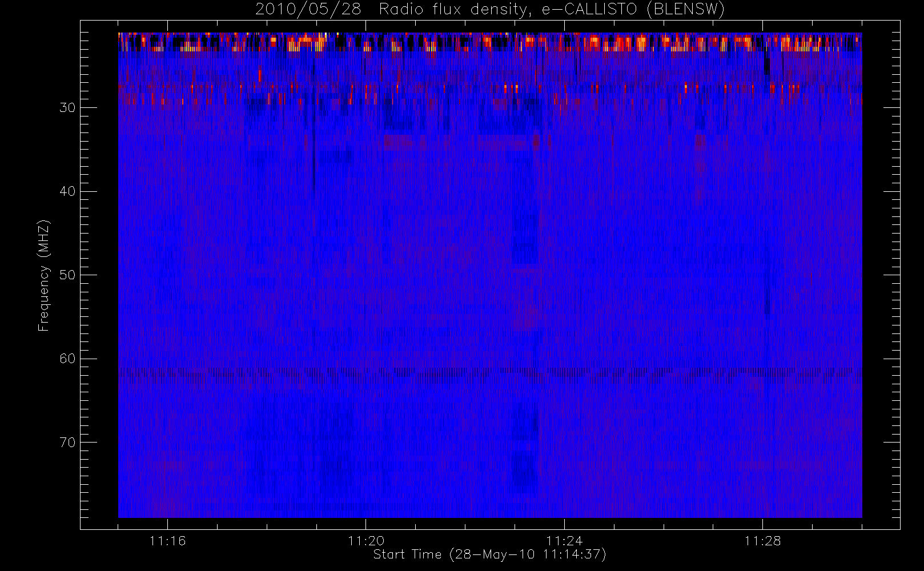Image resolution: width=924 pixels, height=571 pixels.
Task: Click the 11:16 time tick label
Action: (x=168, y=541)
